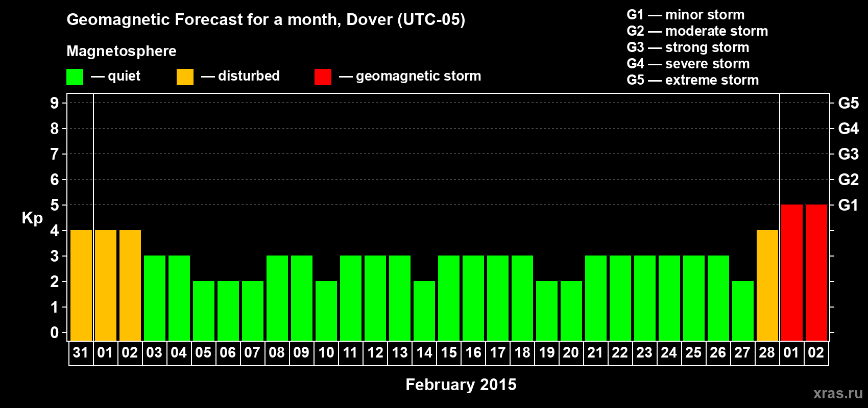Click the 'G4 — severe storm' legend line
Viewport: 868px width, 408px height.
[x=688, y=63]
